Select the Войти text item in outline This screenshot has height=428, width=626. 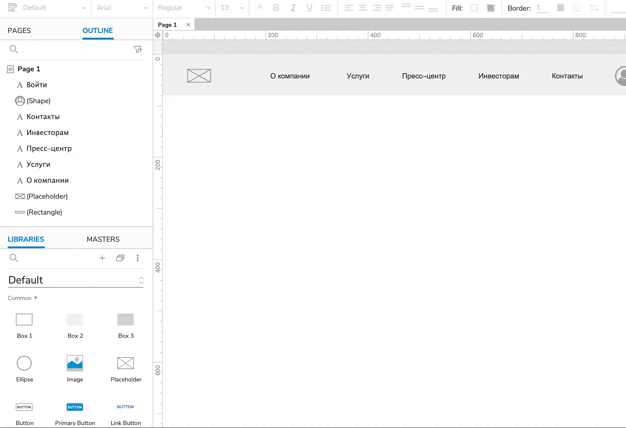(x=37, y=85)
